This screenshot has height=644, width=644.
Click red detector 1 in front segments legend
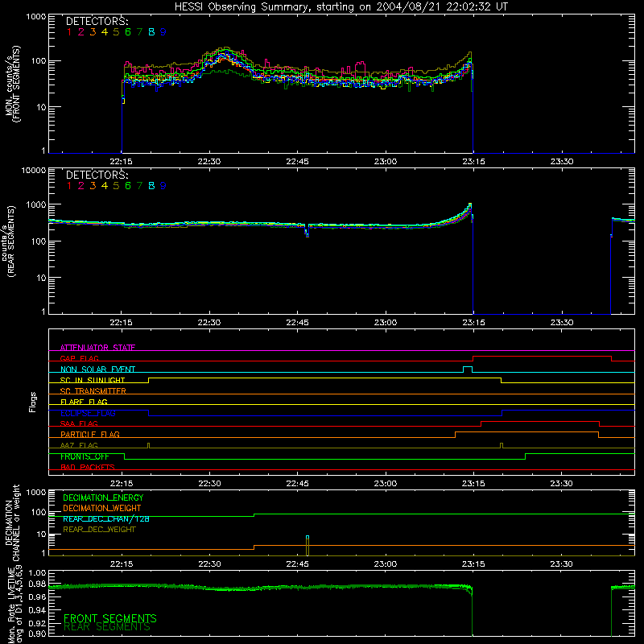69,32
